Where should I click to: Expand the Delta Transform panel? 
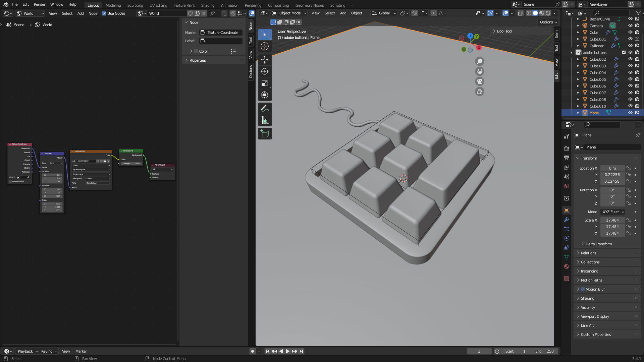click(x=598, y=244)
